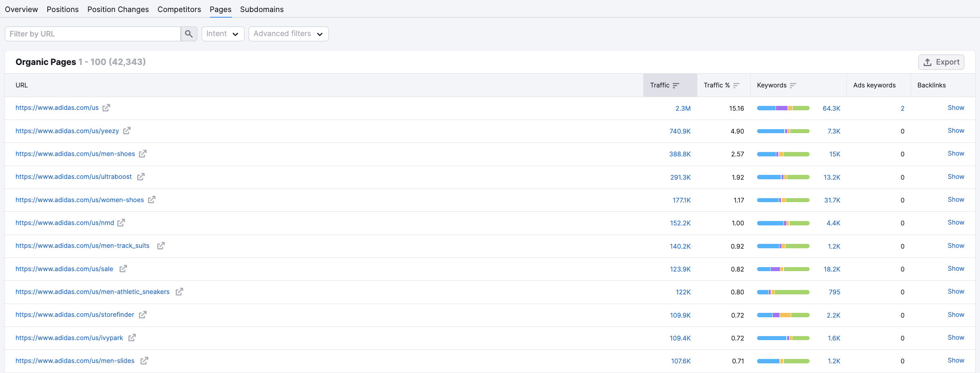
Task: Show backlinks for ivypark row
Action: pyautogui.click(x=956, y=338)
